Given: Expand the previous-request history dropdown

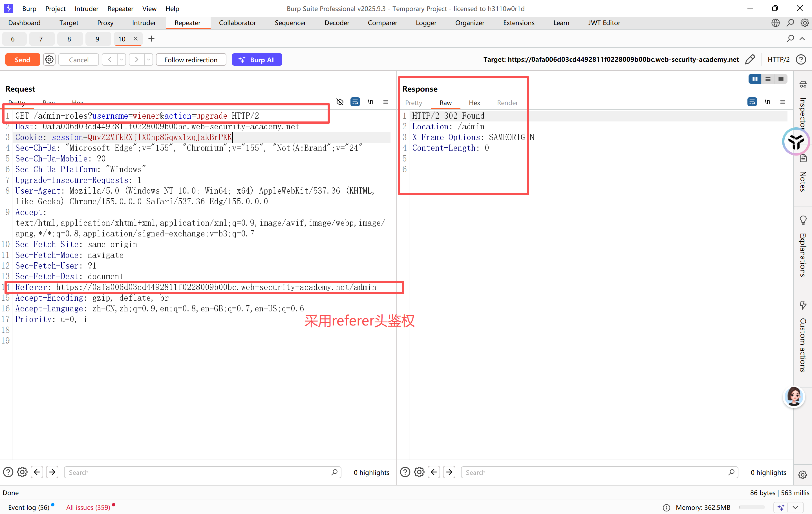Looking at the screenshot, I should coord(122,60).
